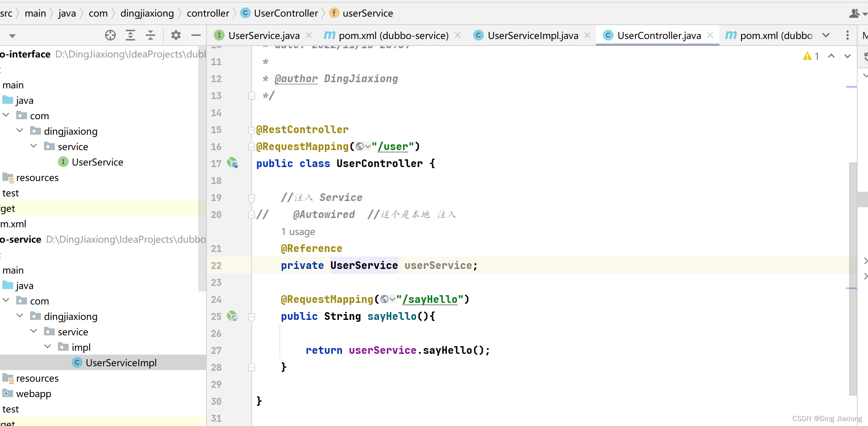Toggle the code fold marker on line 13
Image resolution: width=868 pixels, height=426 pixels.
coord(252,95)
